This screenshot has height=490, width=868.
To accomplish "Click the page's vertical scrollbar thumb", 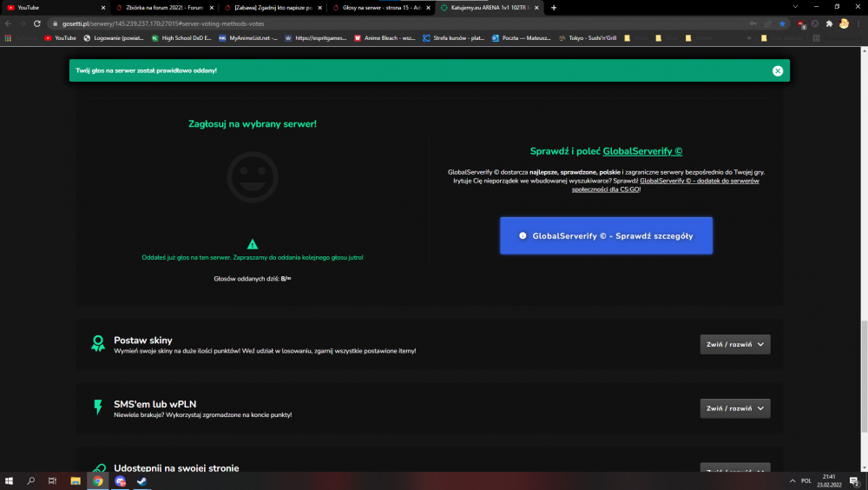I will pyautogui.click(x=865, y=377).
